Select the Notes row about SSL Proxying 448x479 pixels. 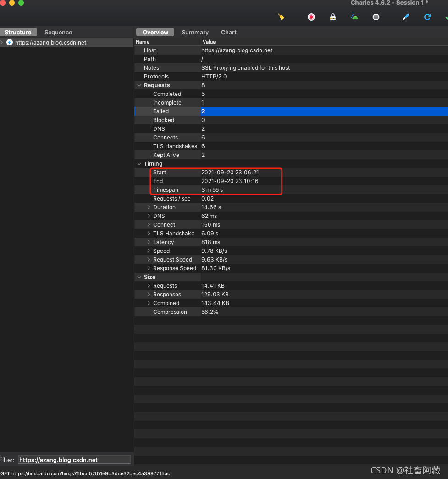click(x=291, y=68)
